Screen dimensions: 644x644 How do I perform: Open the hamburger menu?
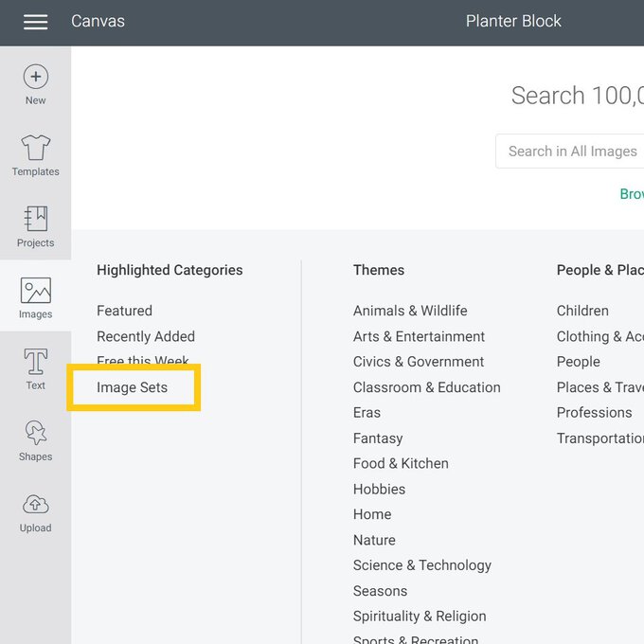pyautogui.click(x=35, y=22)
